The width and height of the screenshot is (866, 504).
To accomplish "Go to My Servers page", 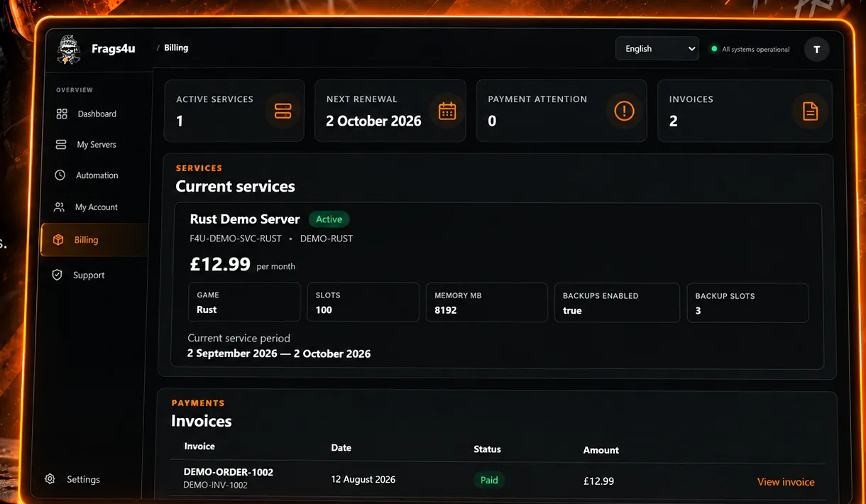I will 95,144.
